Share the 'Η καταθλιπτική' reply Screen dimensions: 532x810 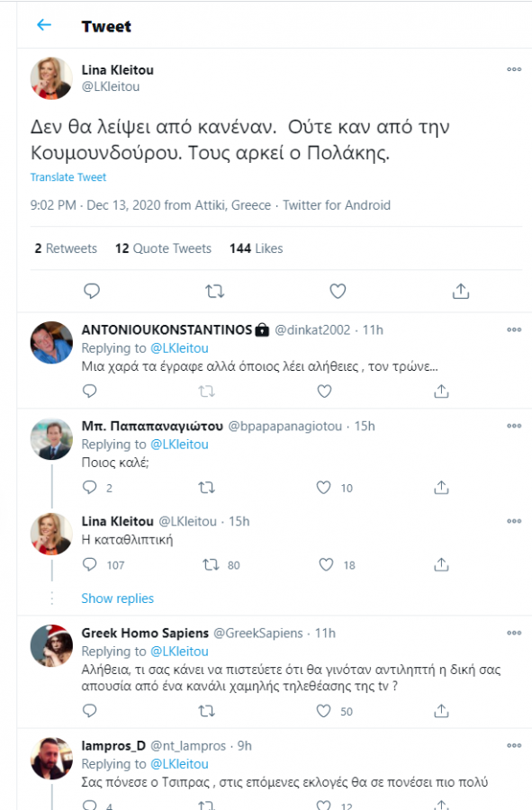tap(440, 563)
